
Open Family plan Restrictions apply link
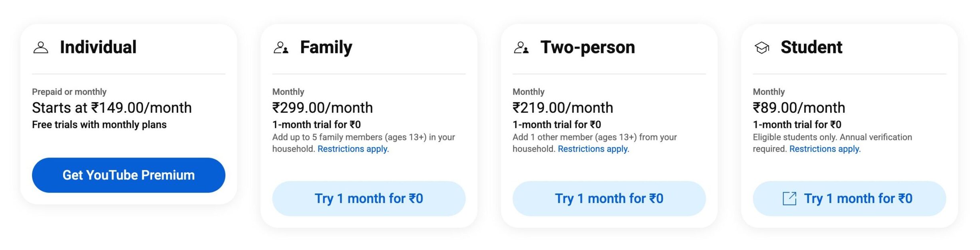point(353,149)
